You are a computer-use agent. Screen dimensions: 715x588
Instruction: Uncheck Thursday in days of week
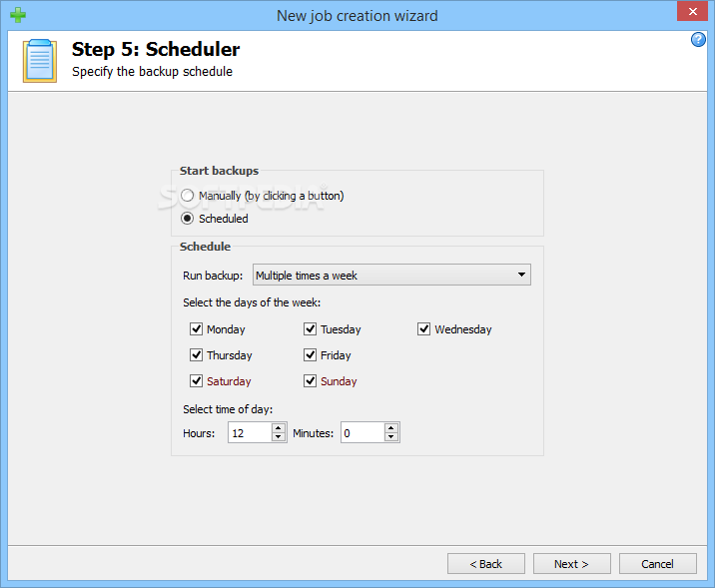pos(197,355)
